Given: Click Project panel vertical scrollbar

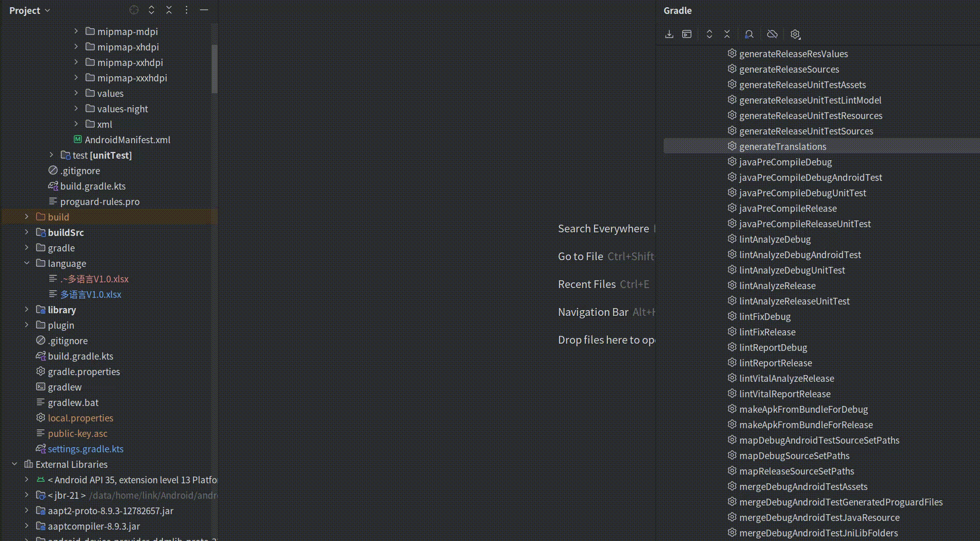Looking at the screenshot, I should point(214,69).
